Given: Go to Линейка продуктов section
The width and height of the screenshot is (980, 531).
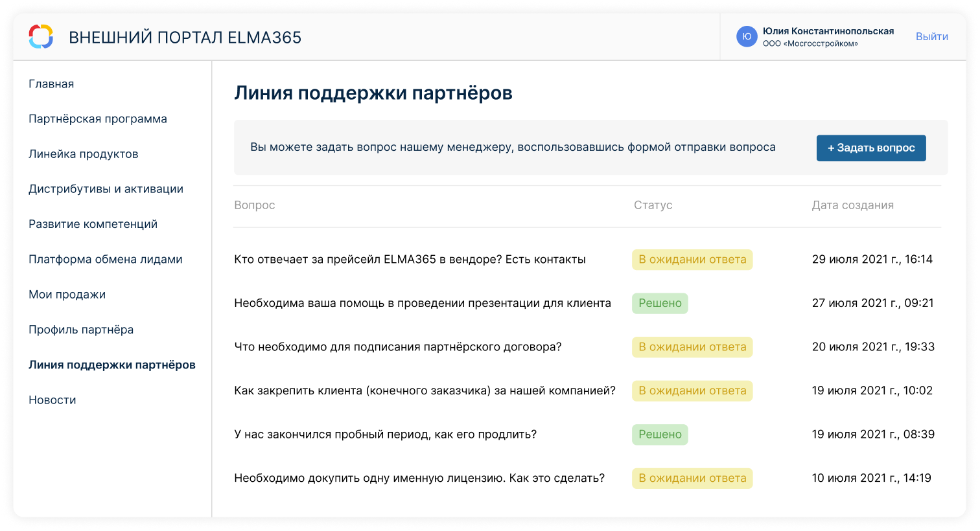Looking at the screenshot, I should [x=84, y=154].
